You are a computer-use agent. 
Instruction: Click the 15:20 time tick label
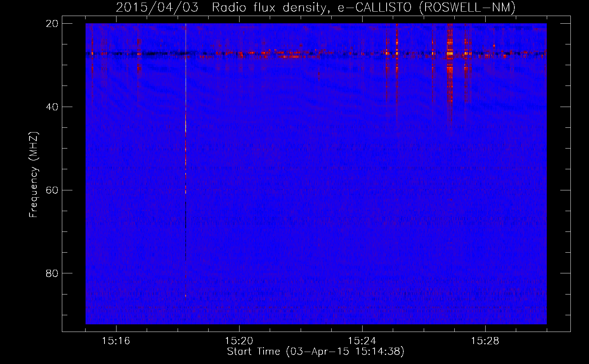pos(239,341)
